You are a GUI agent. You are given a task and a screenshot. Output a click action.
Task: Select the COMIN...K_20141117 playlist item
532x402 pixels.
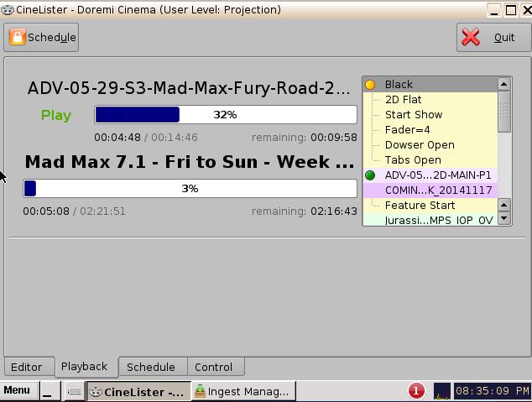[426, 191]
